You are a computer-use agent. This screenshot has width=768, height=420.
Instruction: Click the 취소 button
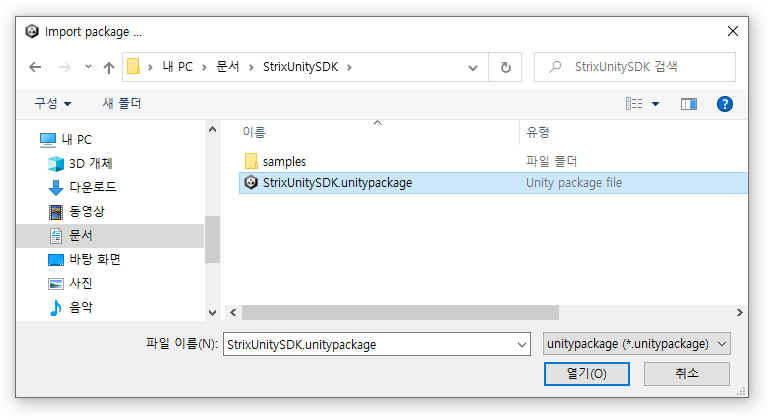686,374
